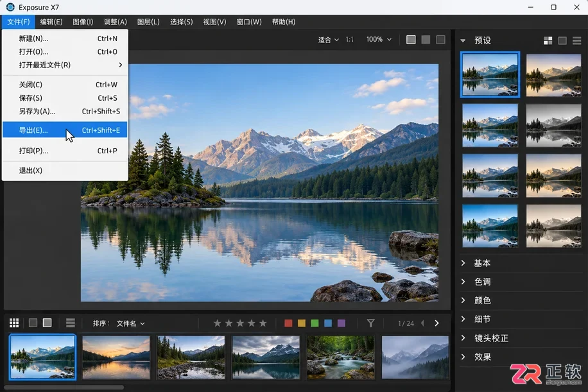Click the 1:1 zoom button
Screen dimensions: 588x392
pos(349,39)
